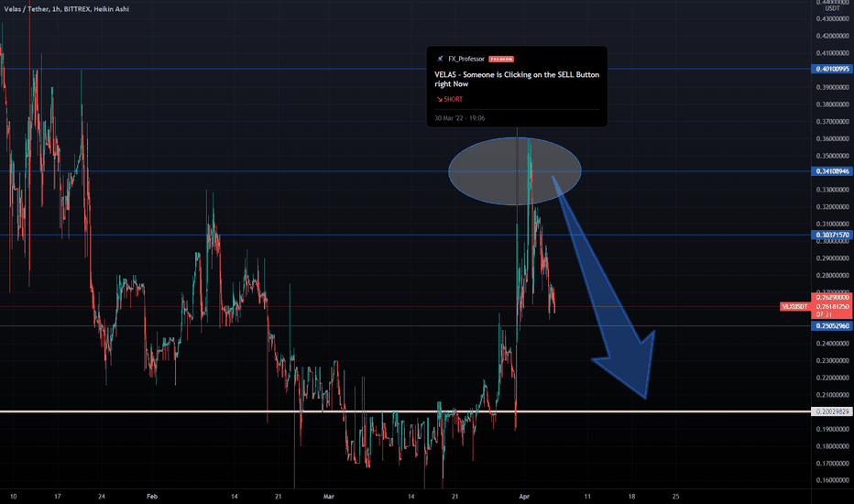Viewport: 854px width, 504px height.
Task: Click the red current price box with the 07:21 countdown
Action: (832, 306)
